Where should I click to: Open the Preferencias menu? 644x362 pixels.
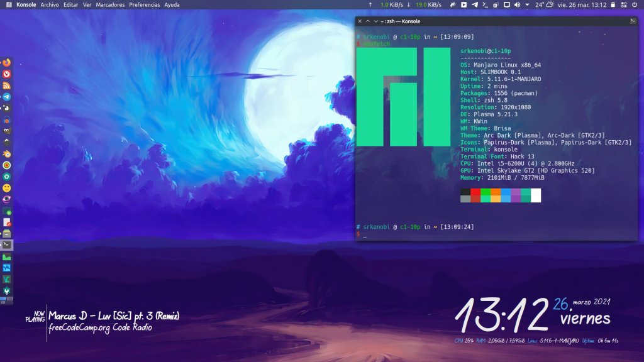(x=145, y=4)
